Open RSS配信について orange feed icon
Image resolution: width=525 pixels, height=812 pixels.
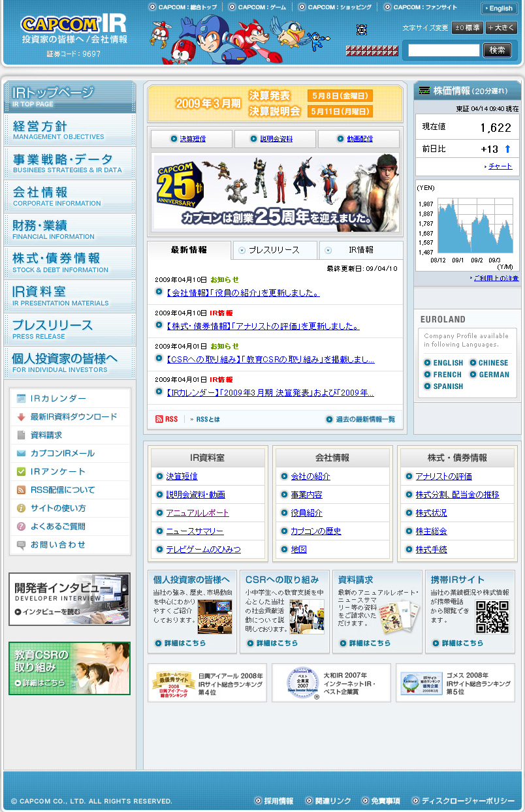click(21, 490)
